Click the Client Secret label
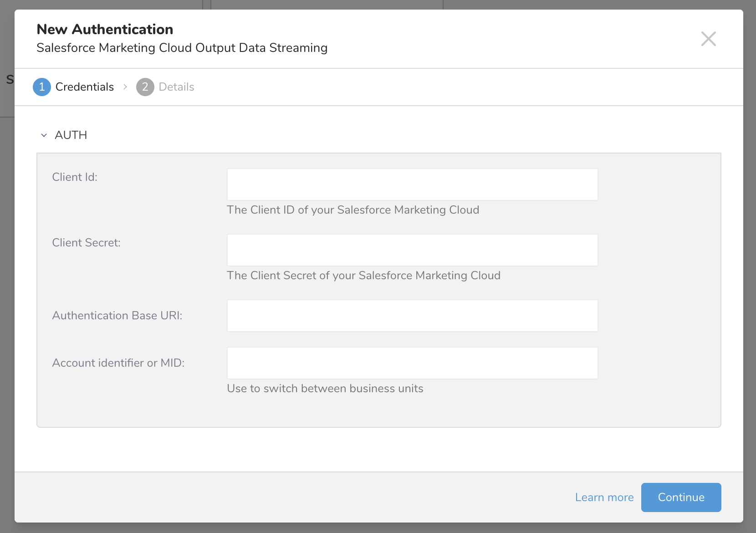This screenshot has height=533, width=756. pyautogui.click(x=86, y=243)
